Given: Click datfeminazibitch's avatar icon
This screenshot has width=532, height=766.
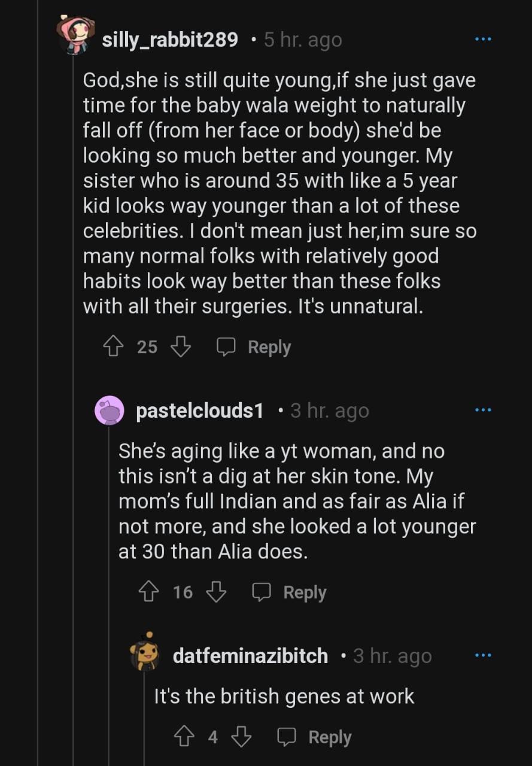Looking at the screenshot, I should (145, 652).
